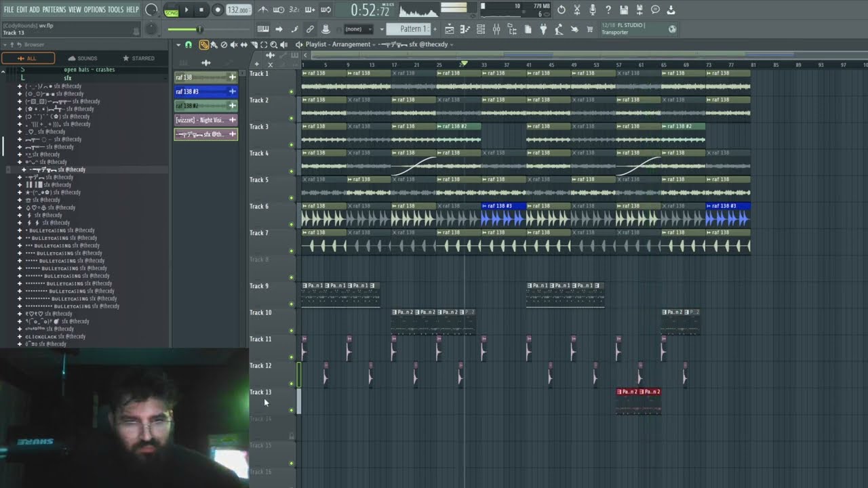Stop playback with the stop button

click(x=201, y=10)
